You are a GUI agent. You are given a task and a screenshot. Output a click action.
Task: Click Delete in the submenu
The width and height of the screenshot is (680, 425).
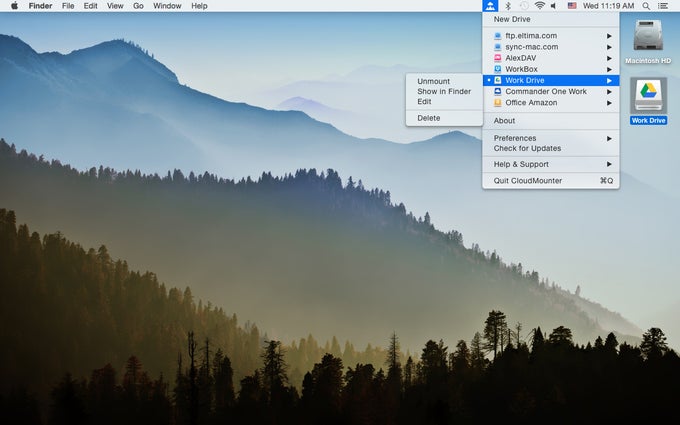coord(428,118)
